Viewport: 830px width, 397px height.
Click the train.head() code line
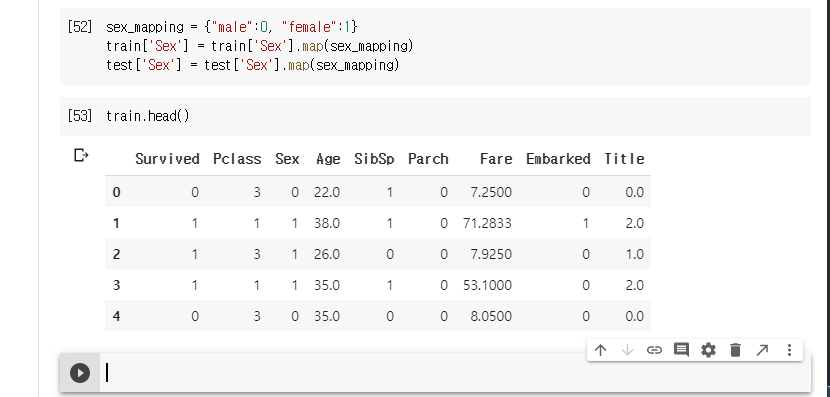coord(148,116)
